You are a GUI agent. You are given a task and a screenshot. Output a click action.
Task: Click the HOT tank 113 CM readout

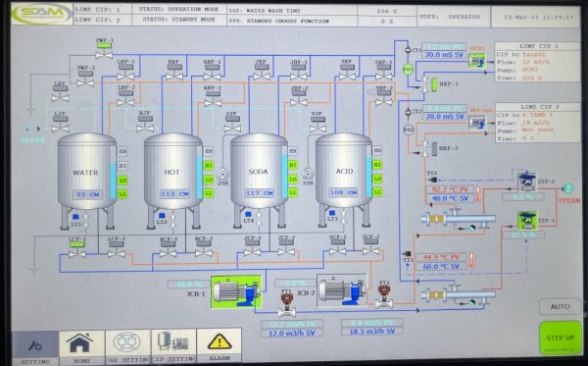pyautogui.click(x=174, y=193)
